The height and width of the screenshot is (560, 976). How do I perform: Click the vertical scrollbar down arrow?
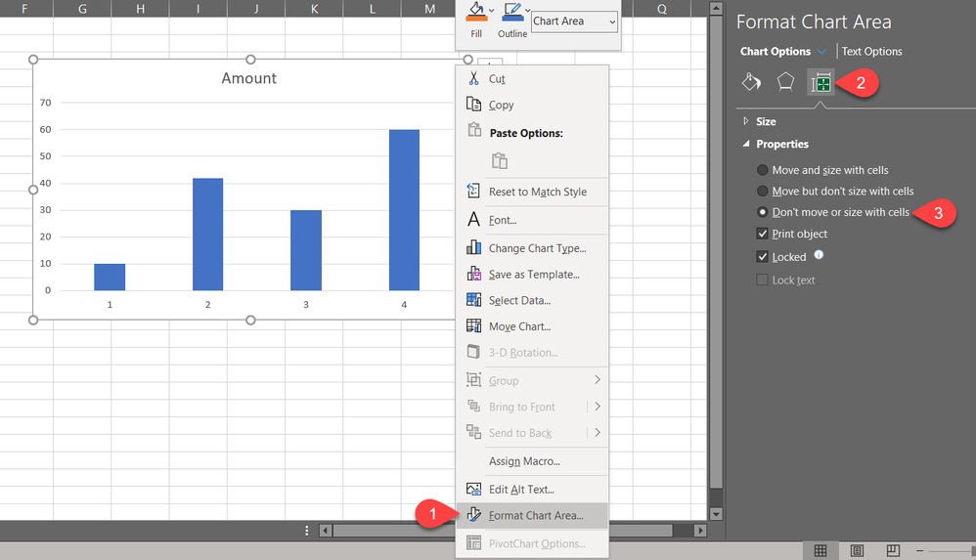coord(716,514)
